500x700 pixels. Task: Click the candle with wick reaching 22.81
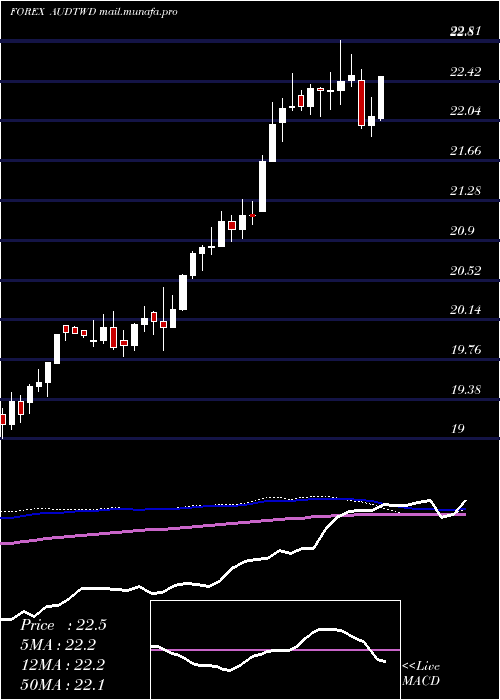(341, 85)
